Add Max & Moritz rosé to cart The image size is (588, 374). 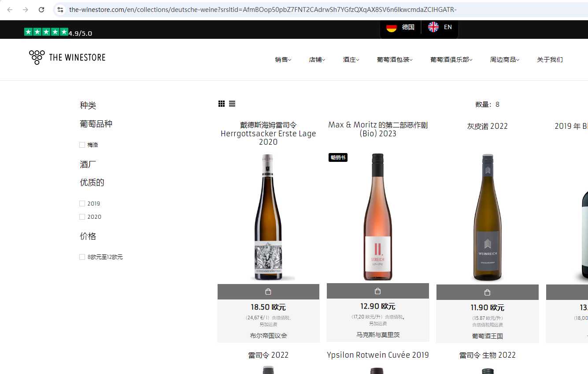point(378,291)
